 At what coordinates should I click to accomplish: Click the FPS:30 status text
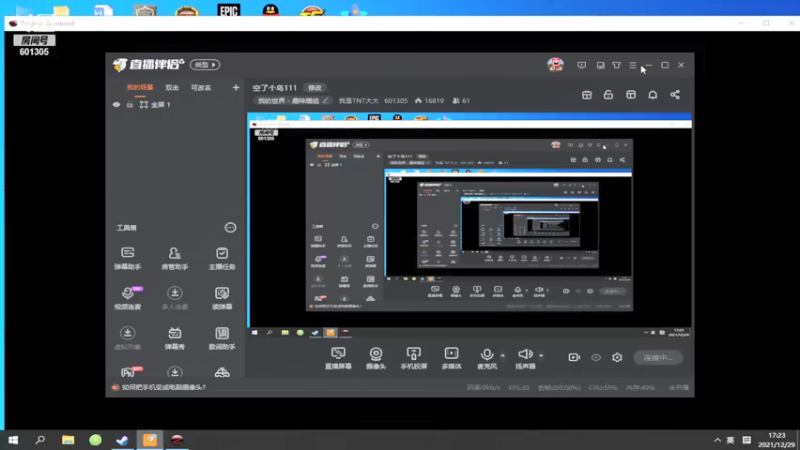pyautogui.click(x=519, y=388)
